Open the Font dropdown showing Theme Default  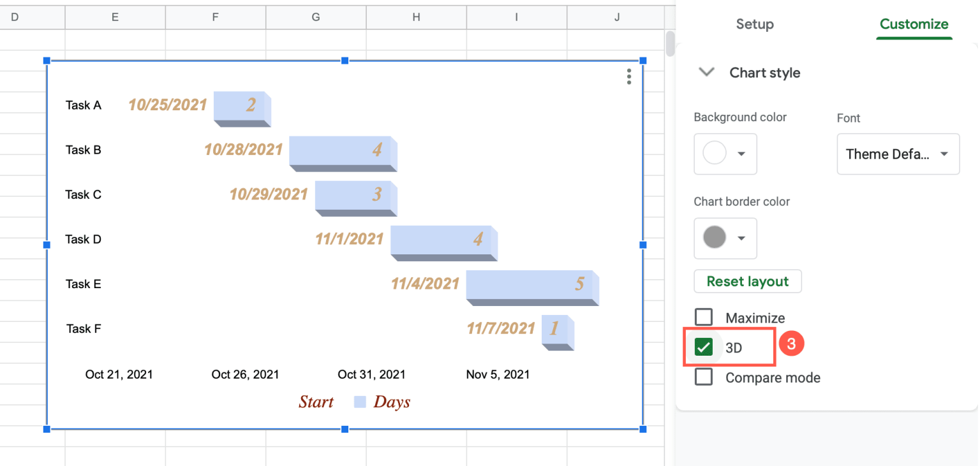click(x=898, y=154)
